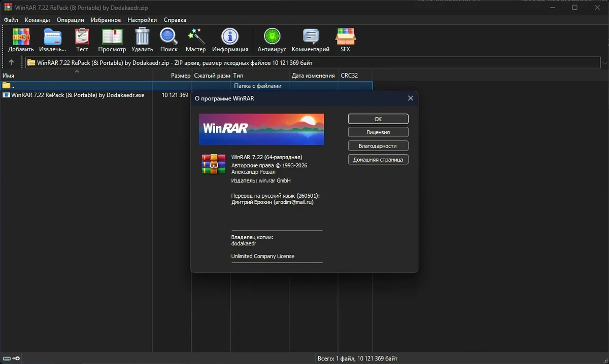Click the Благодарности button

pos(378,146)
